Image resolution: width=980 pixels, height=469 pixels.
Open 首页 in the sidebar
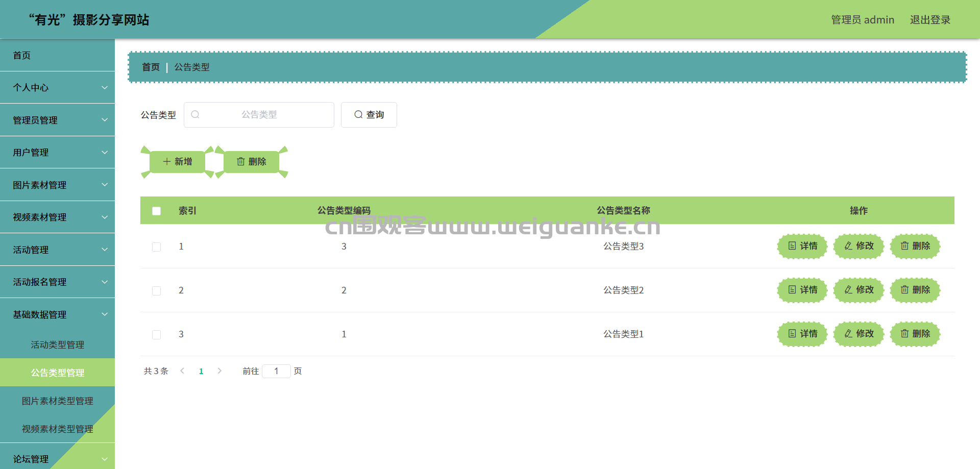(x=57, y=55)
